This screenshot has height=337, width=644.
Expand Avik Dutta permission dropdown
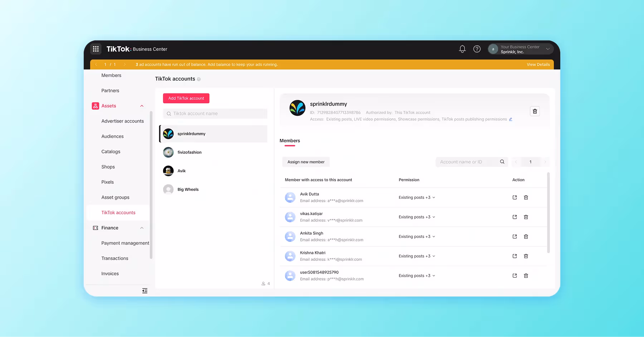[417, 197]
